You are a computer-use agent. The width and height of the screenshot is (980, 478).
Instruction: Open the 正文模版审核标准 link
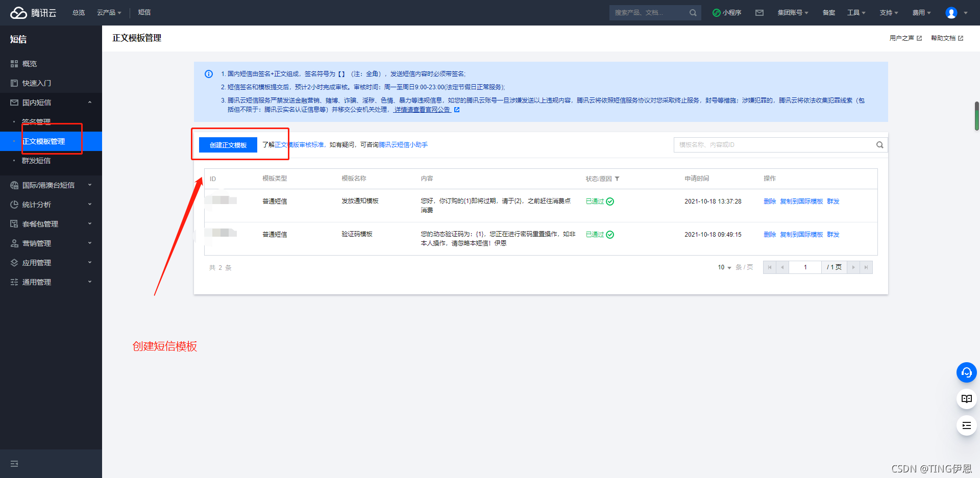[x=300, y=145]
